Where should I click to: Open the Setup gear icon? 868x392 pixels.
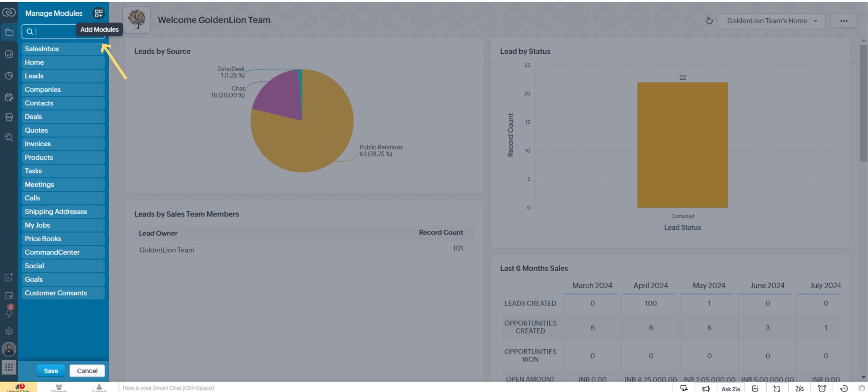coord(9,332)
